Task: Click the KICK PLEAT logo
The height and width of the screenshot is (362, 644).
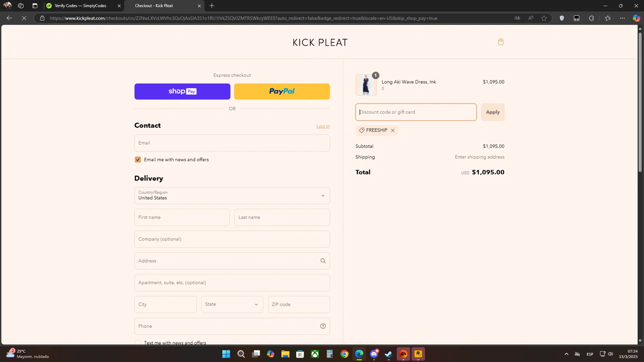Action: [320, 42]
